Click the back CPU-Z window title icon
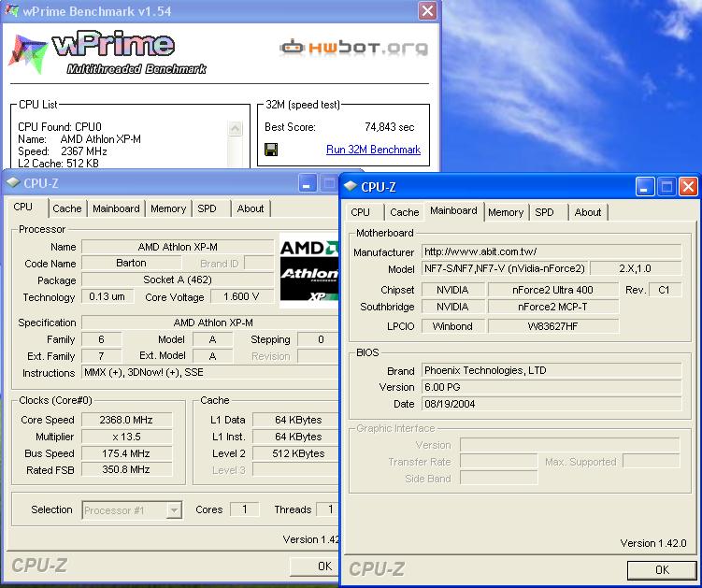702x588 pixels. click(x=13, y=182)
